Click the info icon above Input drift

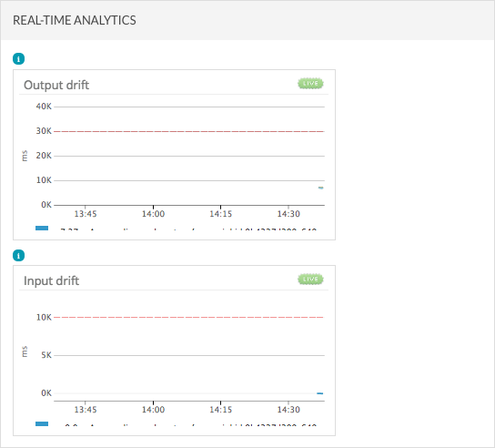point(18,255)
